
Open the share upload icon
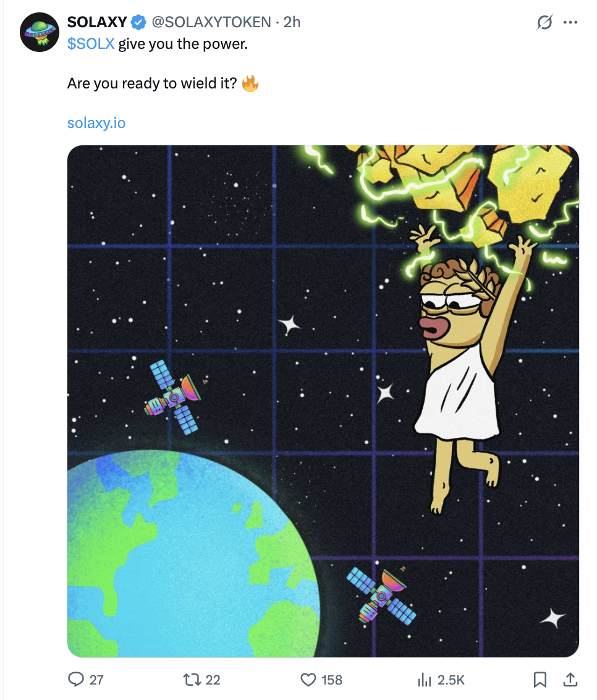point(570,680)
